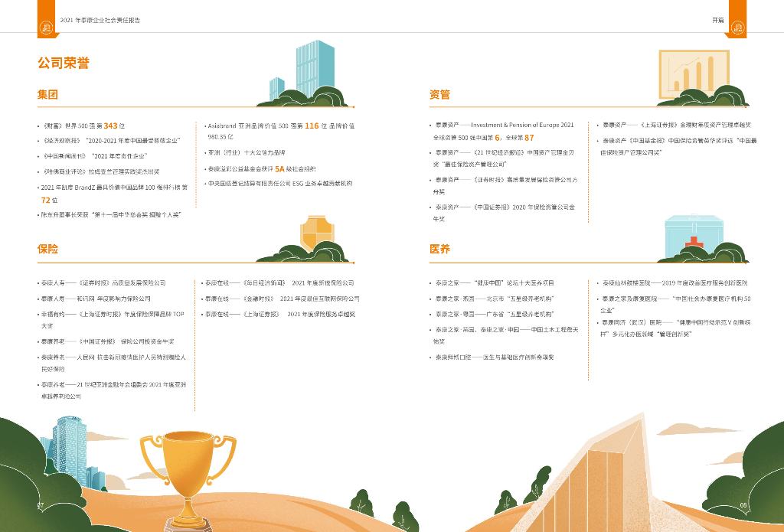This screenshot has width=784, height=532.
Task: Click the glass tower at bottom left
Action: pyautogui.click(x=70, y=452)
